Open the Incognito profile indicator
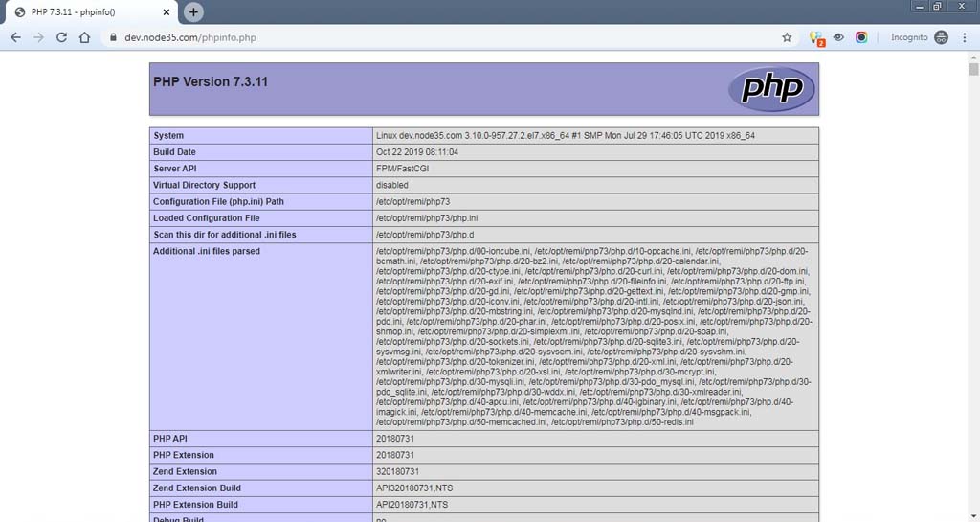Image resolution: width=980 pixels, height=522 pixels. [920, 37]
